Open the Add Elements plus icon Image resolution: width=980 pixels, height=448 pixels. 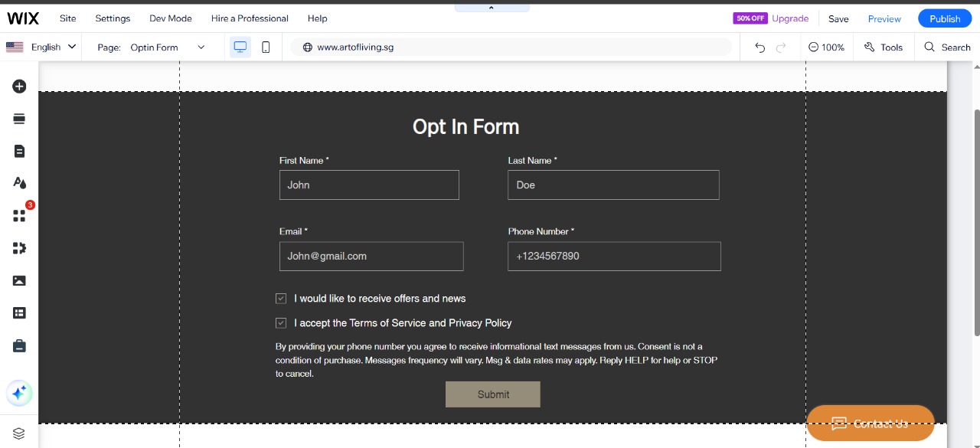(x=19, y=87)
